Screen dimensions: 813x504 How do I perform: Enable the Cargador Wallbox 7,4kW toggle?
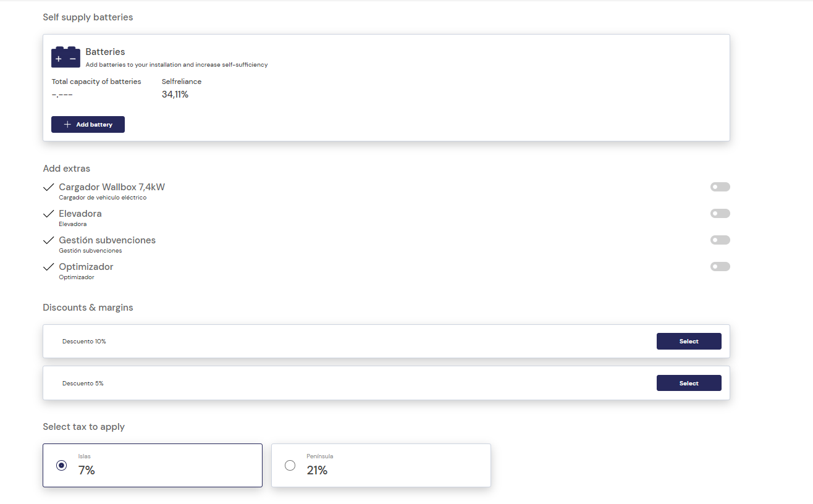pyautogui.click(x=720, y=187)
